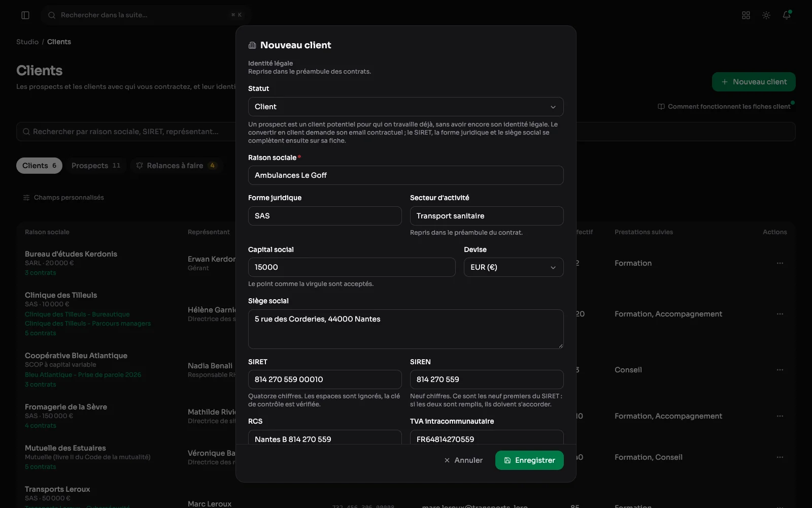Click the Forme juridique field
Screen dimensions: 812x508
coord(325,216)
